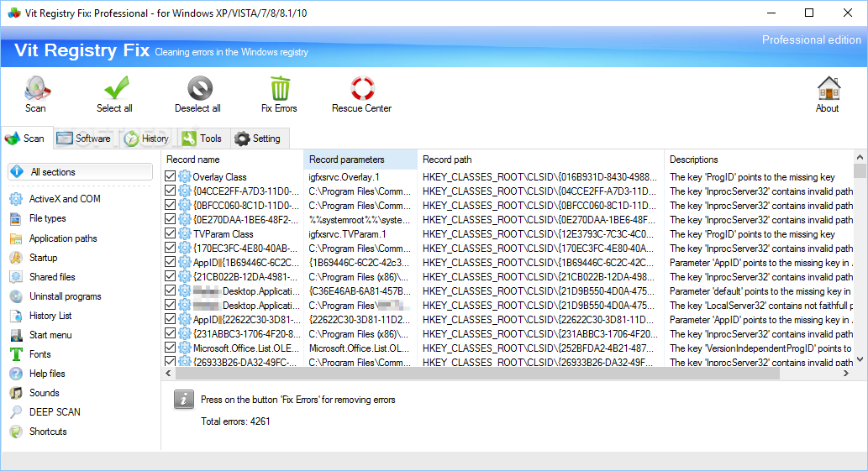868x471 pixels.
Task: Click the vertical scrollbar up arrow
Action: [x=860, y=156]
